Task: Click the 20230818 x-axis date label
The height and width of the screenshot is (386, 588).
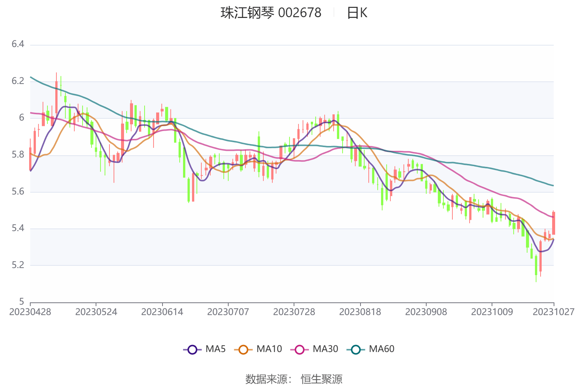Action: [360, 312]
